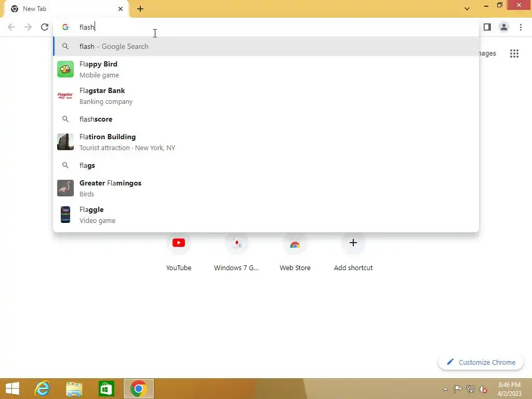Show hidden system tray icons

click(x=445, y=389)
